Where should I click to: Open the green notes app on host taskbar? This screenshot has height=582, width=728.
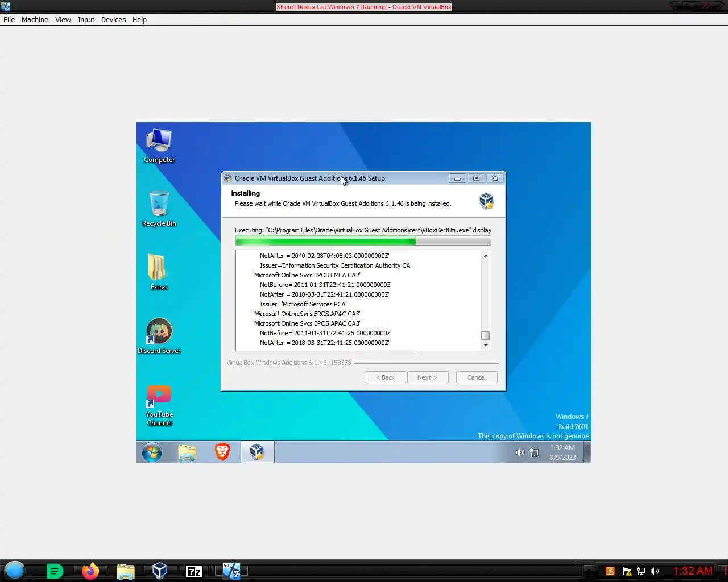point(55,571)
